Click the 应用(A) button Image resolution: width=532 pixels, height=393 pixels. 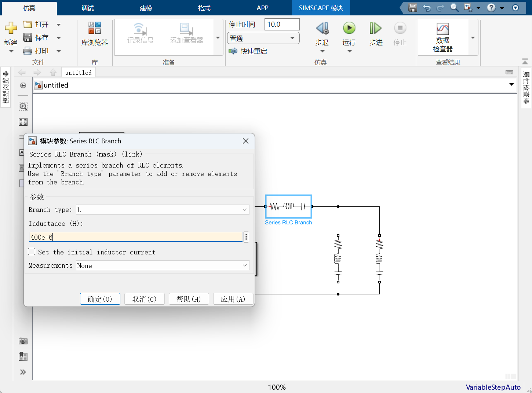coord(233,299)
